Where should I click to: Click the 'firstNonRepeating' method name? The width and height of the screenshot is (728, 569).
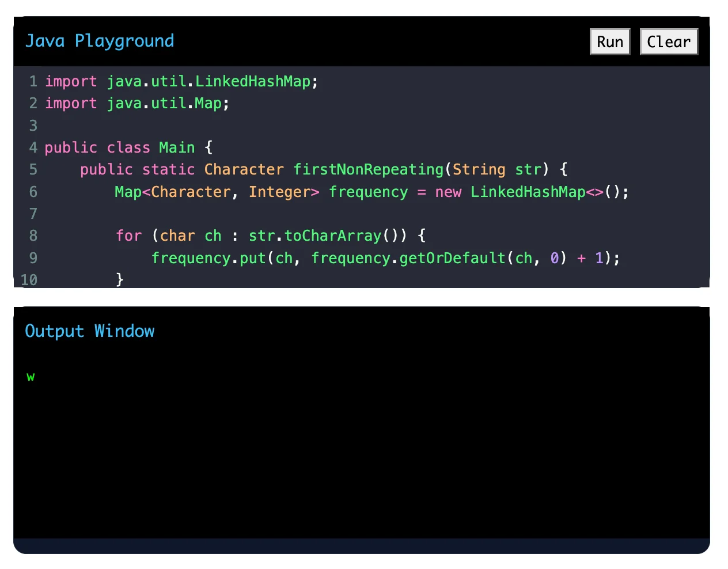pyautogui.click(x=369, y=169)
